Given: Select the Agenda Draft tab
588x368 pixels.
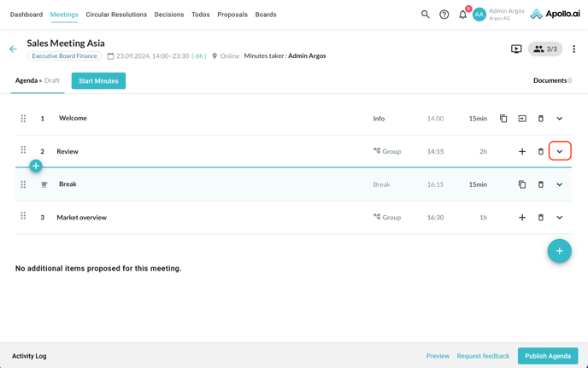Looking at the screenshot, I should 38,81.
